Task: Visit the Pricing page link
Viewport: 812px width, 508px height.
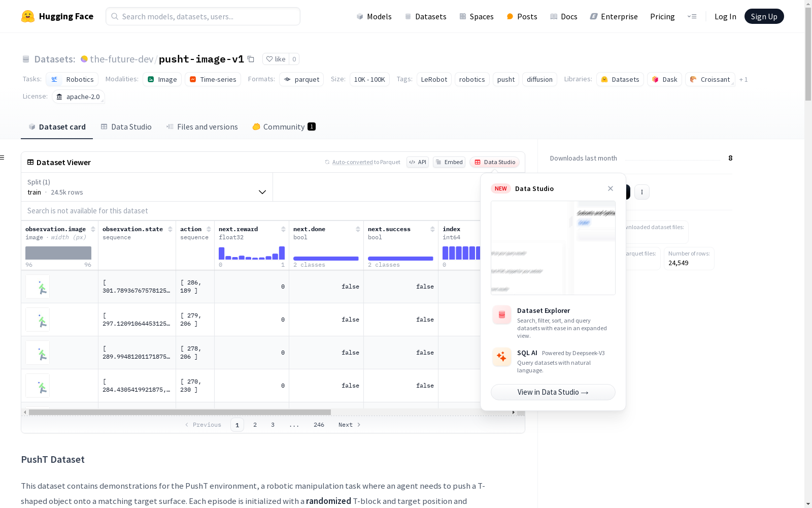Action: 662,16
